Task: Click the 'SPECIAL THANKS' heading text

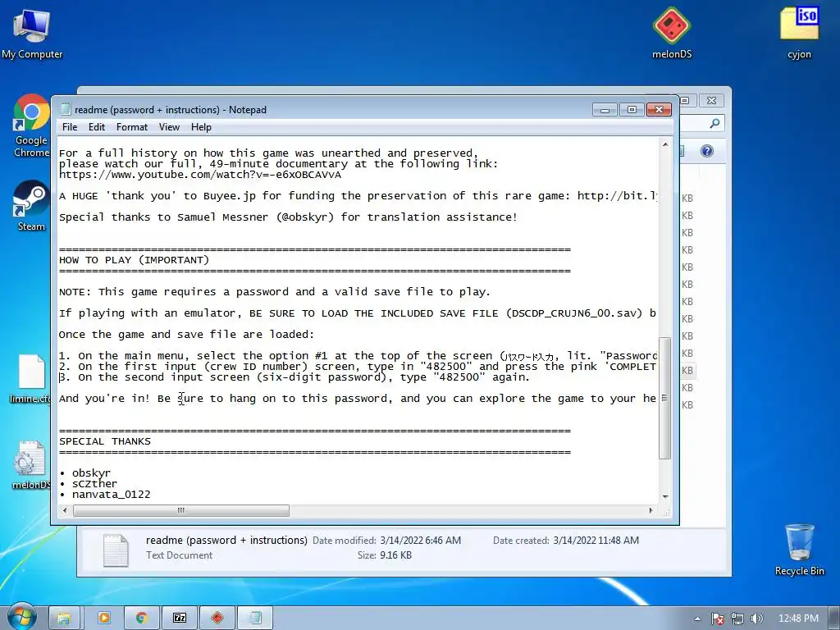Action: [105, 441]
